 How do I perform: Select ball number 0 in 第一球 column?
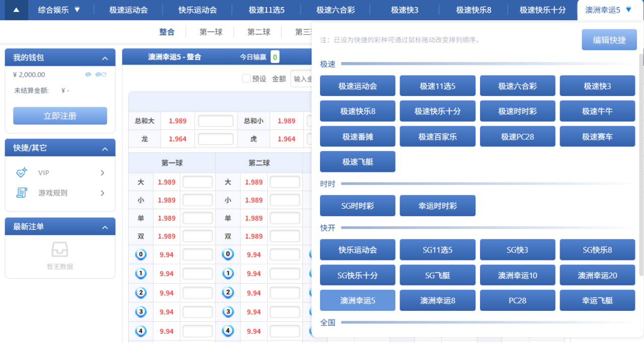[x=141, y=255]
